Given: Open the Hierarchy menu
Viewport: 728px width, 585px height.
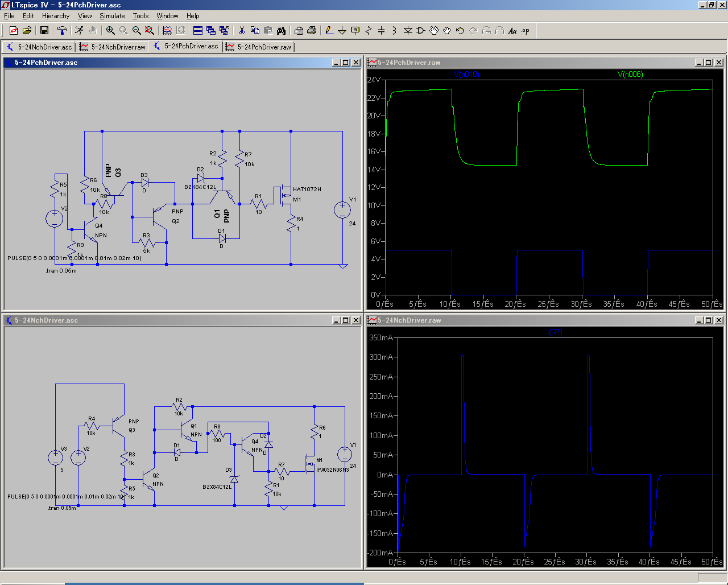Looking at the screenshot, I should pos(56,16).
